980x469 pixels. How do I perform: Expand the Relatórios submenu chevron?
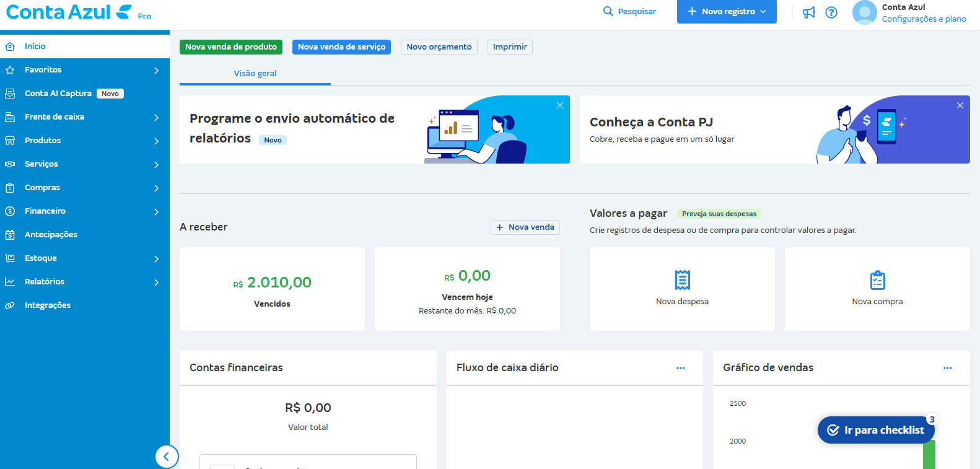click(157, 283)
